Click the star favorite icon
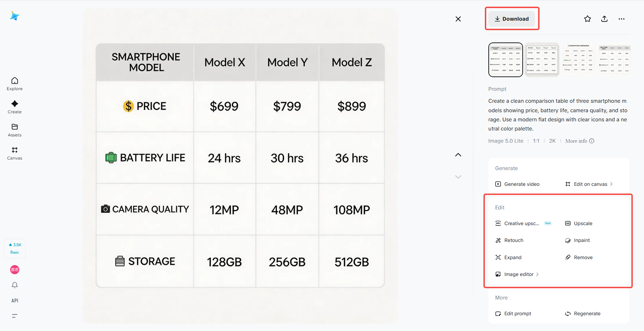 click(588, 19)
